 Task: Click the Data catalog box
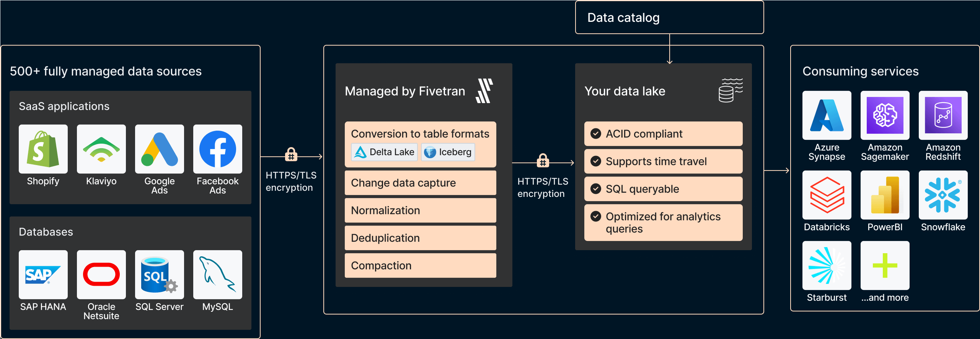tap(669, 18)
